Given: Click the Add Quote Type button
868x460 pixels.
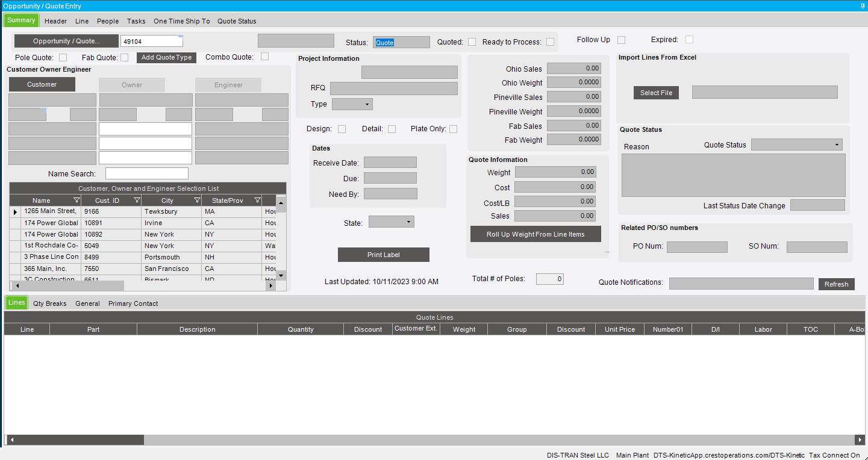Looking at the screenshot, I should 166,58.
